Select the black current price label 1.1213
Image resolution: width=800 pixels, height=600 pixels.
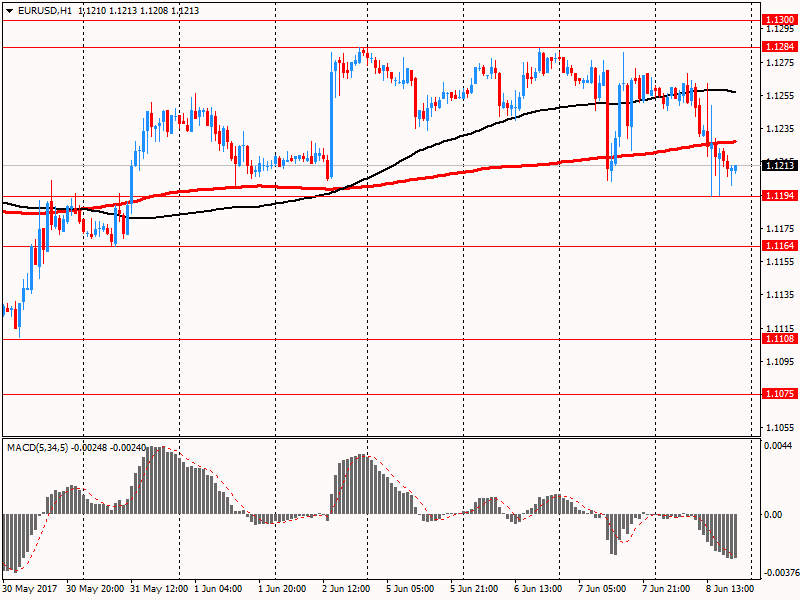pos(780,165)
